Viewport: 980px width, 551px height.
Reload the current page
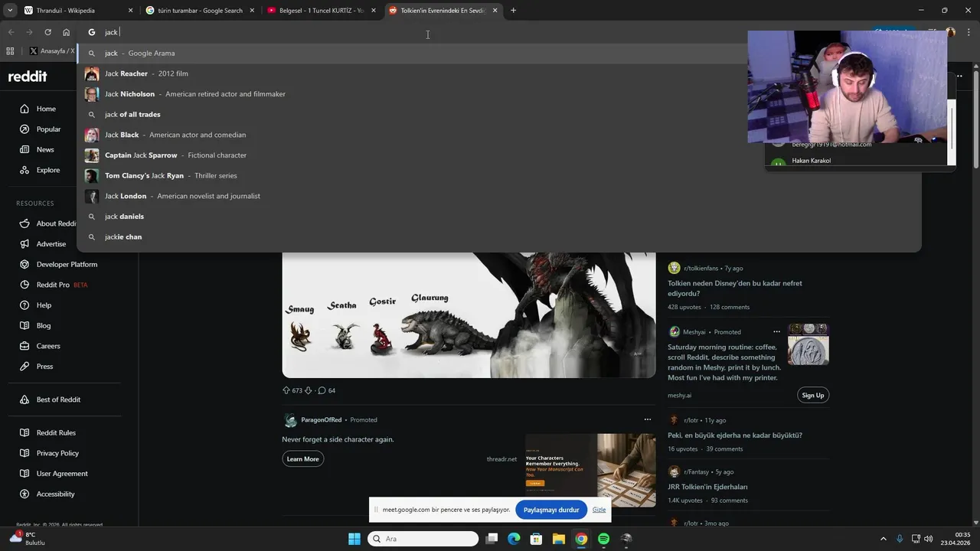tap(47, 32)
